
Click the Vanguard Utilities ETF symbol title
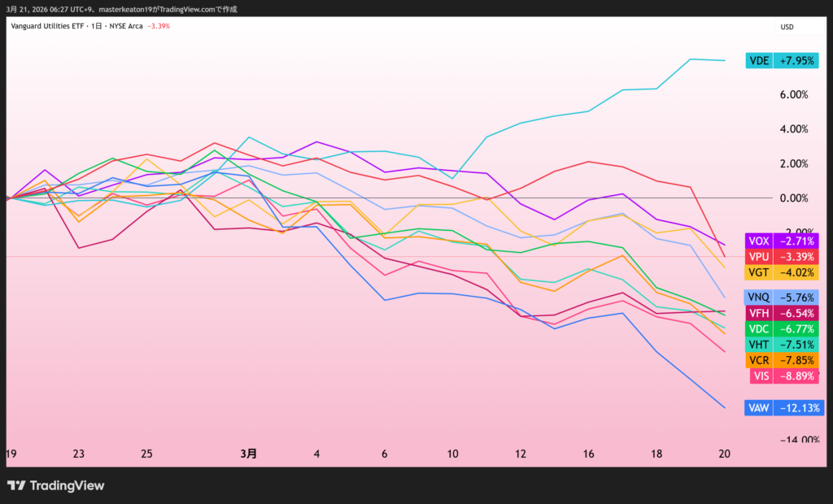[x=48, y=26]
